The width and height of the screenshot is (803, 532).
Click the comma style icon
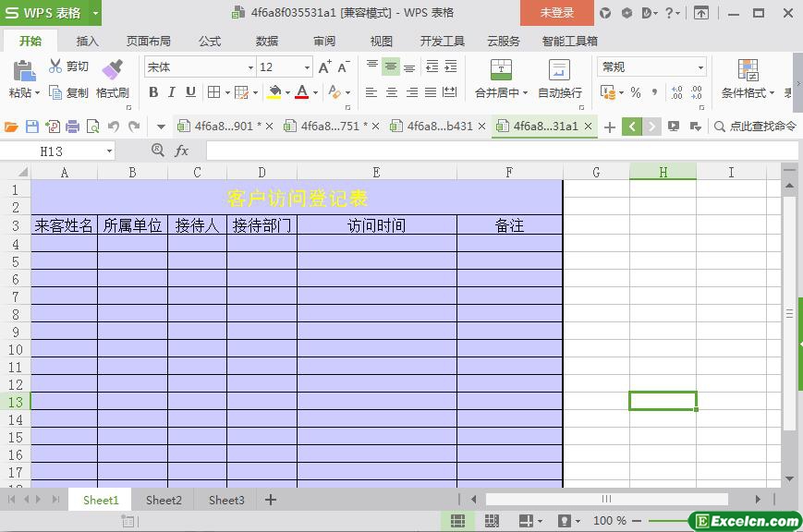[654, 92]
